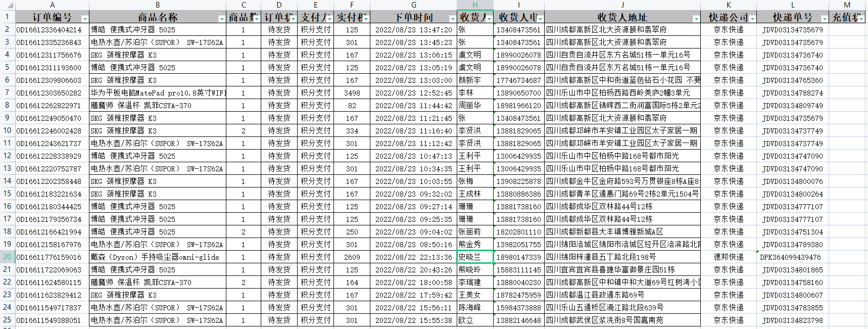Click the 德邦快递 courier cell
Image resolution: width=868 pixels, height=329 pixels.
click(x=729, y=257)
